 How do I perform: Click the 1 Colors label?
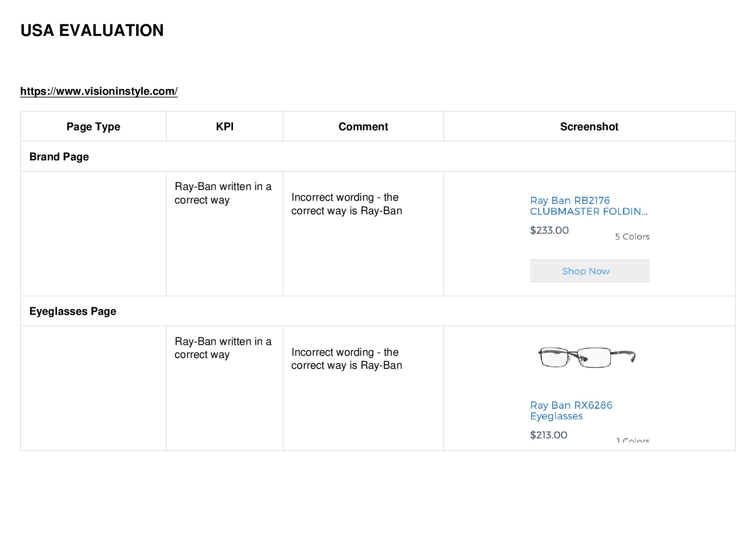coord(633,440)
